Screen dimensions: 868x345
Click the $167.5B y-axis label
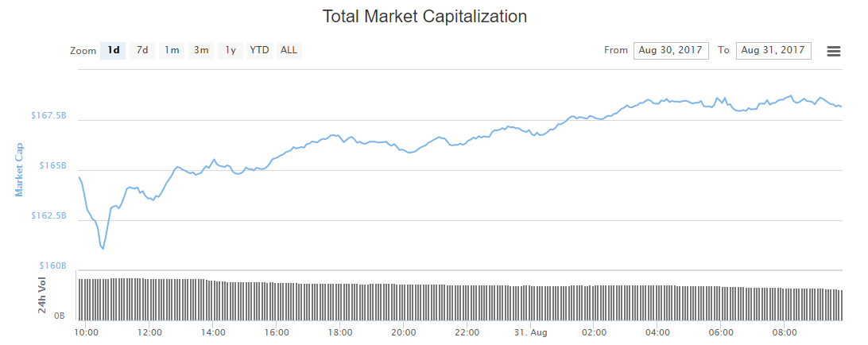(x=49, y=116)
